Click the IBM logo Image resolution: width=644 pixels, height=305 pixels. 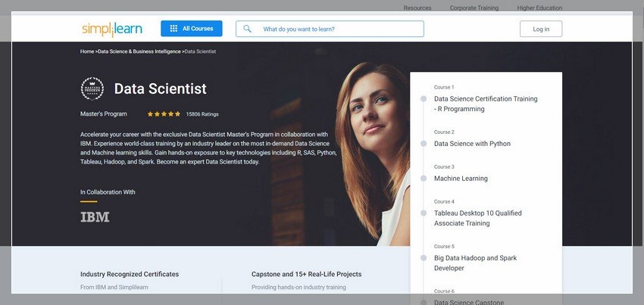95,217
